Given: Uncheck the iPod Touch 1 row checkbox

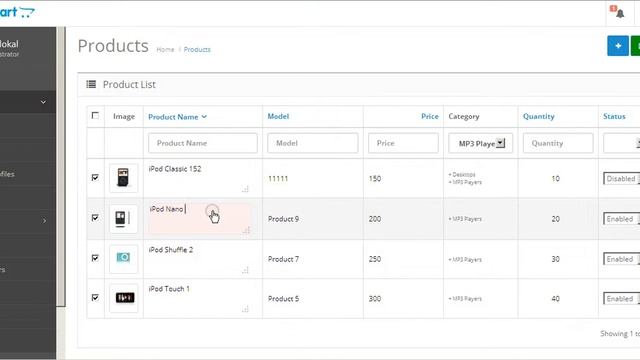Looking at the screenshot, I should point(95,297).
